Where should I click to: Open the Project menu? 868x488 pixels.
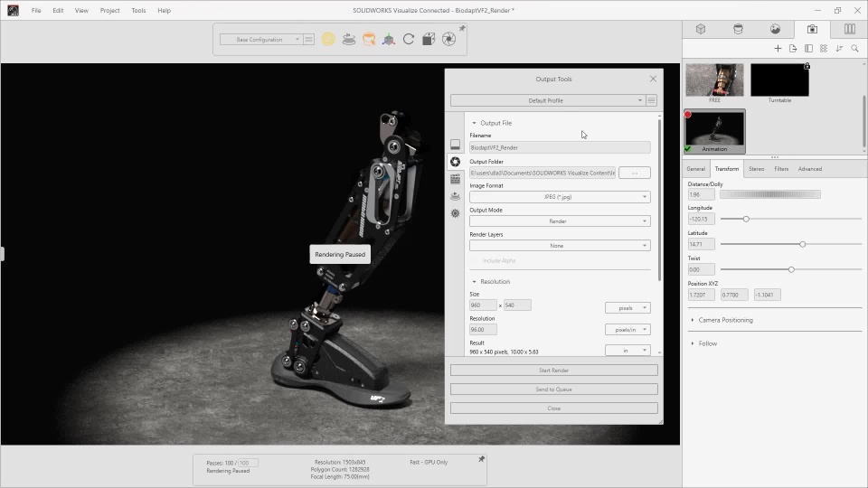[x=109, y=11]
